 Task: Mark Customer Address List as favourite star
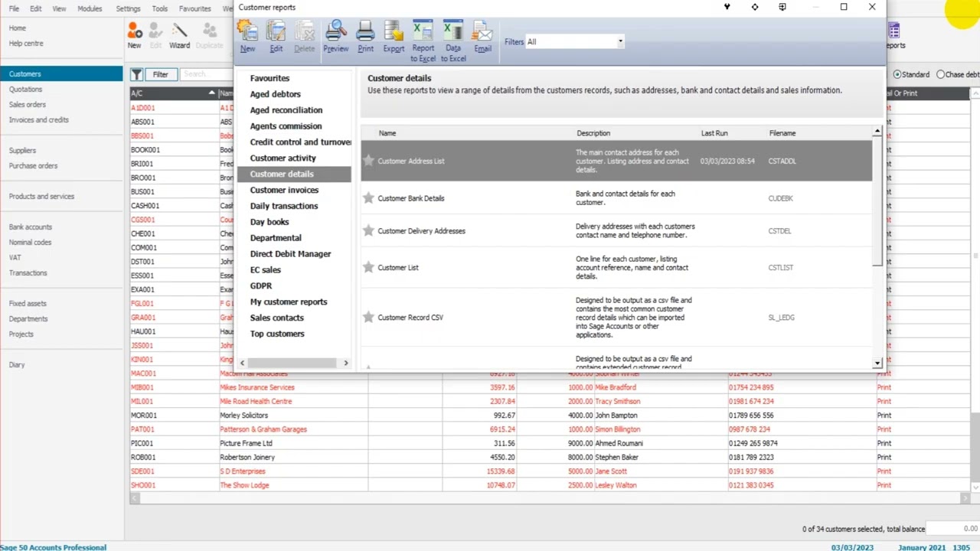(368, 161)
